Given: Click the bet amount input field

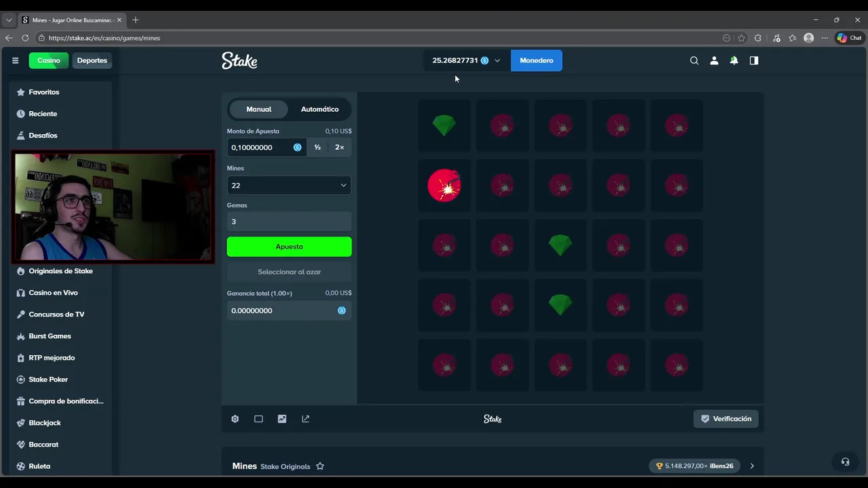Looking at the screenshot, I should (x=267, y=147).
